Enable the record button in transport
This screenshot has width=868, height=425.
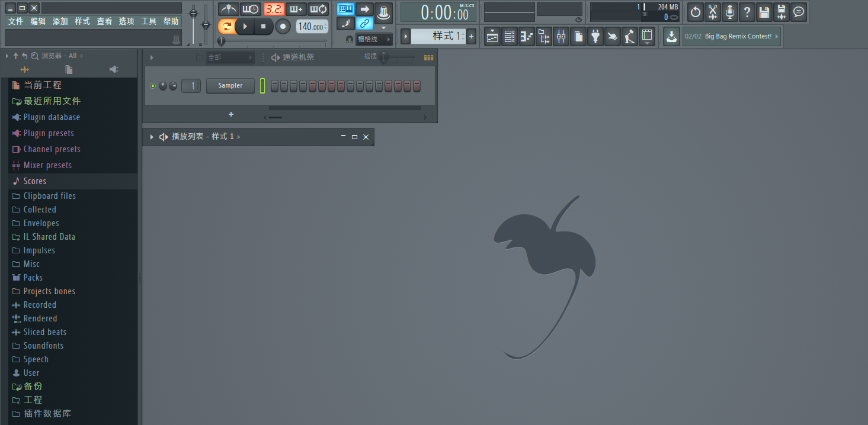(x=283, y=26)
